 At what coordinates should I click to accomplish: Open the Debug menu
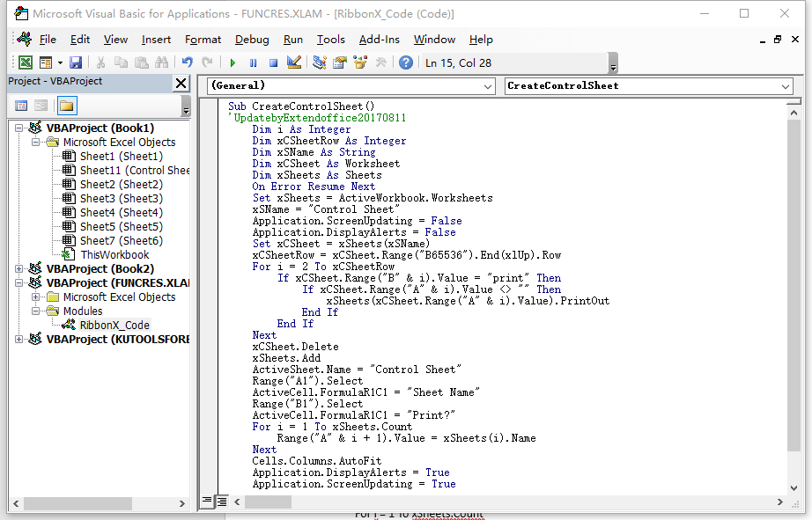[x=252, y=40]
